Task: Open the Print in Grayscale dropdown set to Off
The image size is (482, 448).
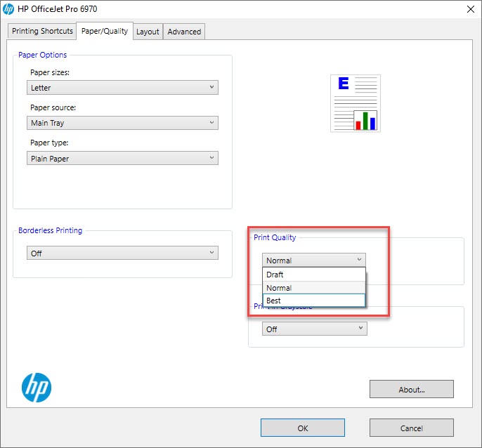Action: coord(314,329)
